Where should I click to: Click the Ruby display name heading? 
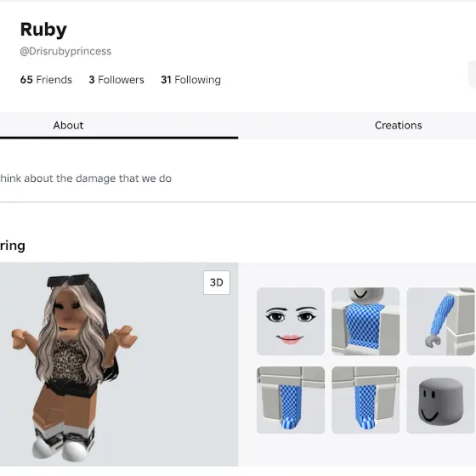point(43,30)
